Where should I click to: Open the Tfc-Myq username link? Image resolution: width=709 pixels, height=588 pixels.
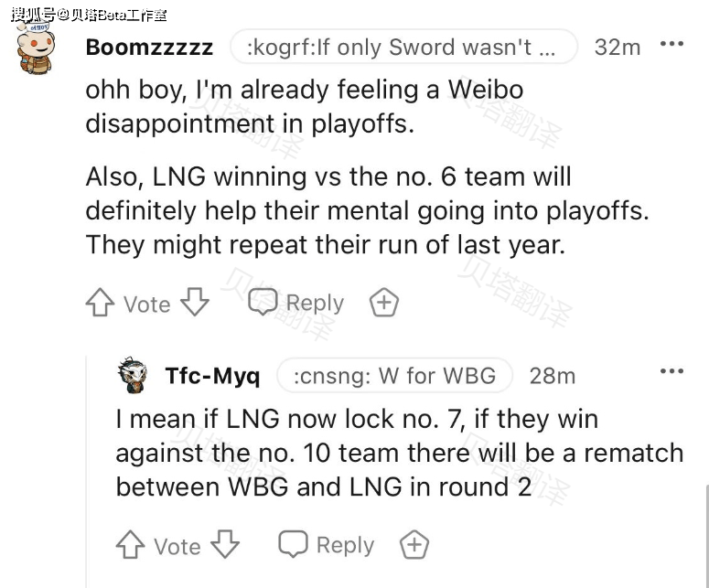[x=212, y=376]
